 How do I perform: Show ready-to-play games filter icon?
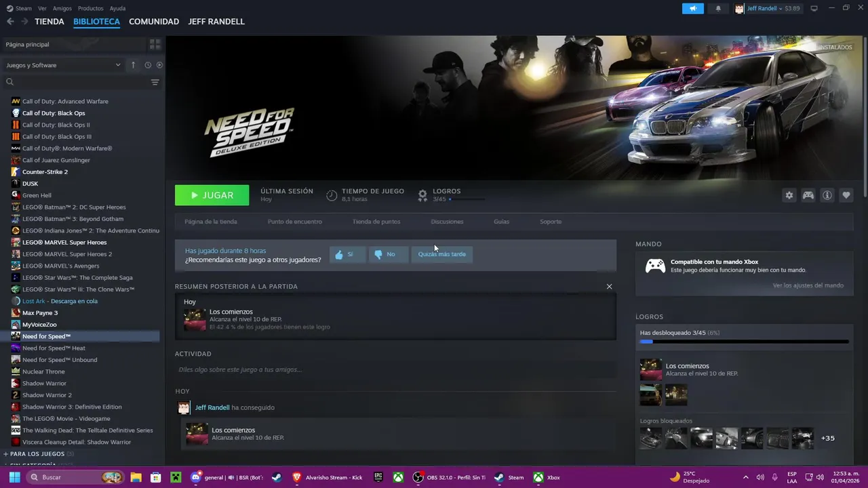click(x=159, y=65)
